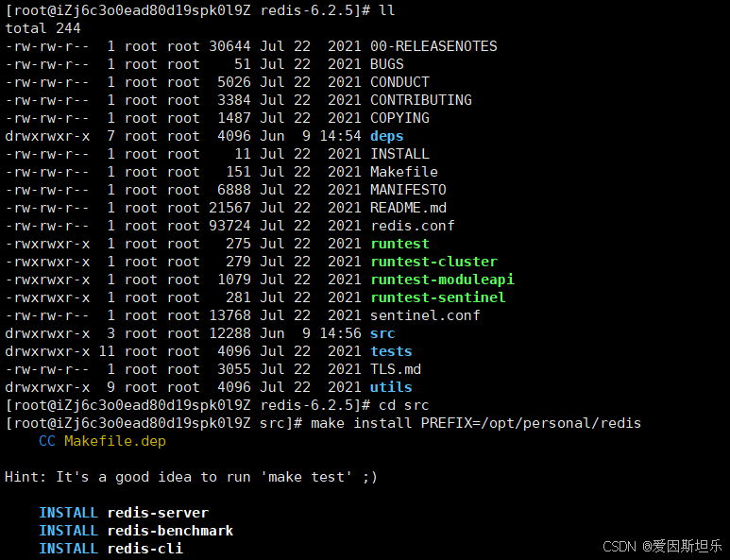Viewport: 730px width, 560px height.
Task: Select the TLS.md file name
Action: click(x=396, y=369)
